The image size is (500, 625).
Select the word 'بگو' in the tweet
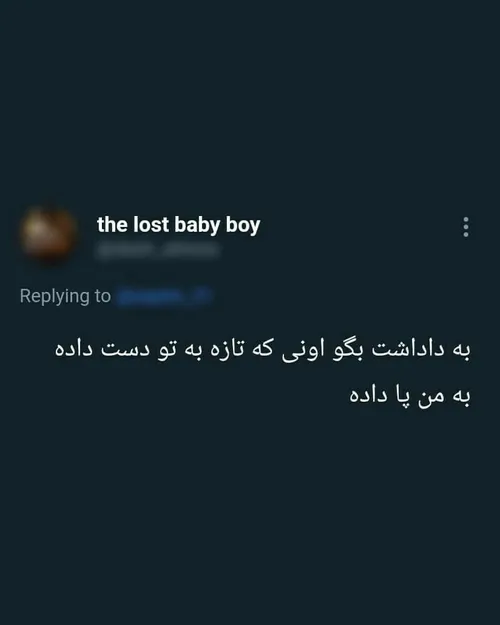point(348,350)
